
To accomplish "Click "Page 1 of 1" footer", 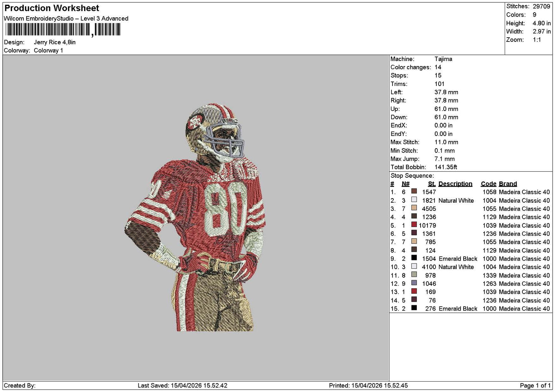I will (x=535, y=385).
